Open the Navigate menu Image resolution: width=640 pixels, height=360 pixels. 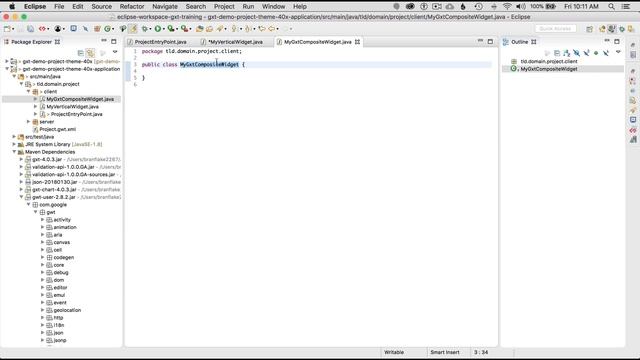[165, 7]
